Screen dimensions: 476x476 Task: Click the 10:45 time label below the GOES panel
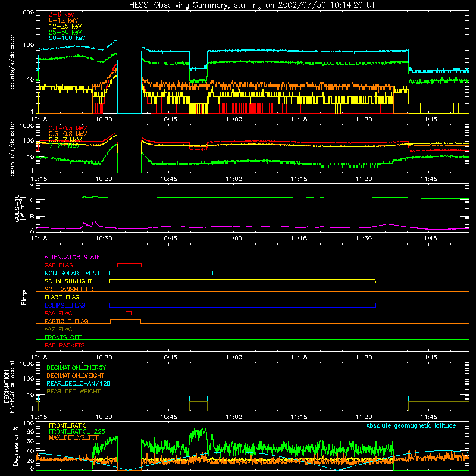[169, 239]
